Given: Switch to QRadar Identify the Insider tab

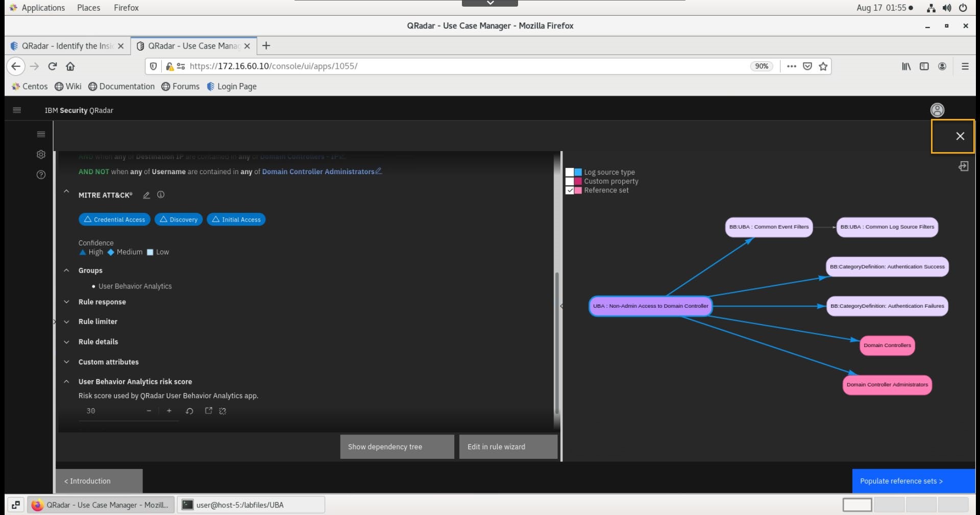Looking at the screenshot, I should click(67, 46).
